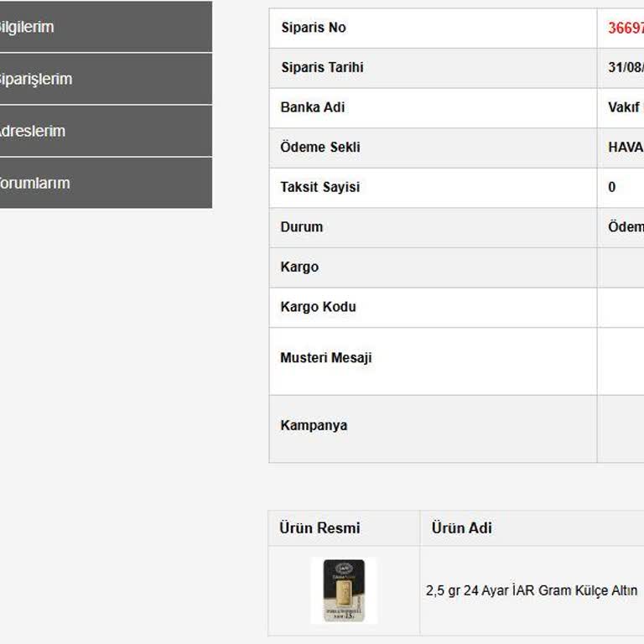Click the product name Gram Külçe Altın
Screen dimensions: 644x644
coord(532,590)
